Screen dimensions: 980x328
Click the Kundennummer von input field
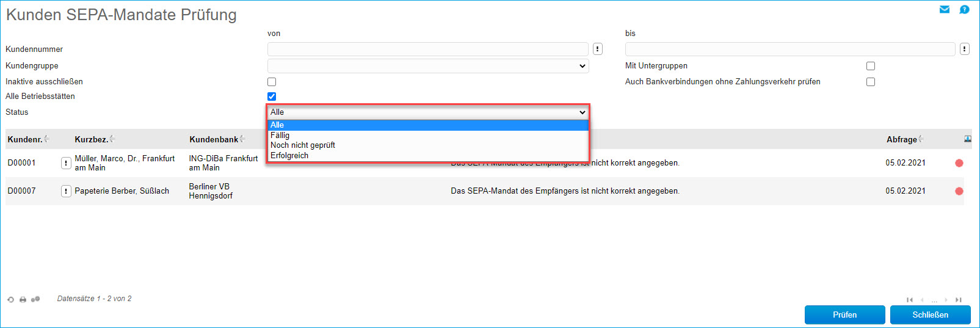click(x=428, y=49)
